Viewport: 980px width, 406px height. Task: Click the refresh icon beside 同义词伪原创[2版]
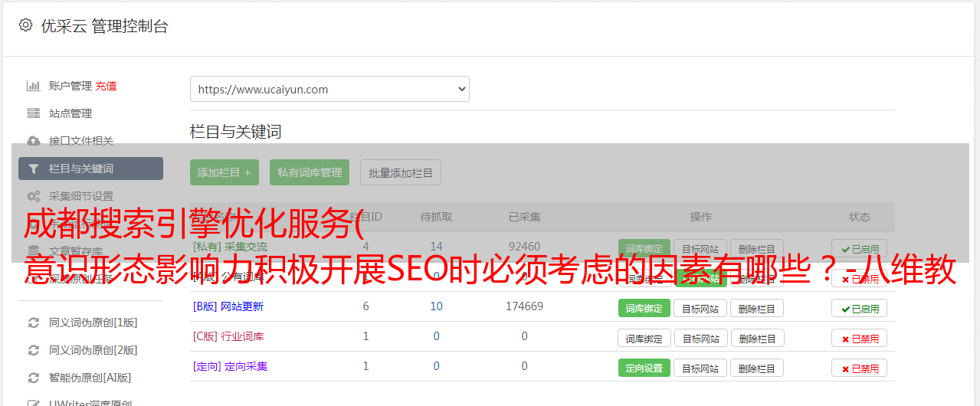click(33, 350)
